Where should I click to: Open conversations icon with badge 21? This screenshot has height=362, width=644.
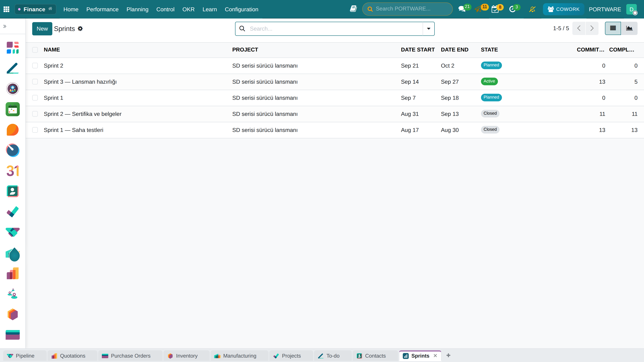[462, 9]
